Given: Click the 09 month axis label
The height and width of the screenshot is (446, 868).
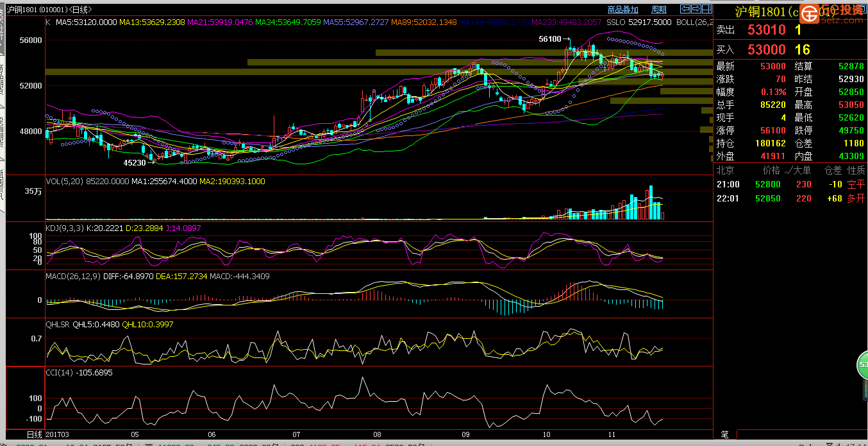Looking at the screenshot, I should tap(466, 434).
